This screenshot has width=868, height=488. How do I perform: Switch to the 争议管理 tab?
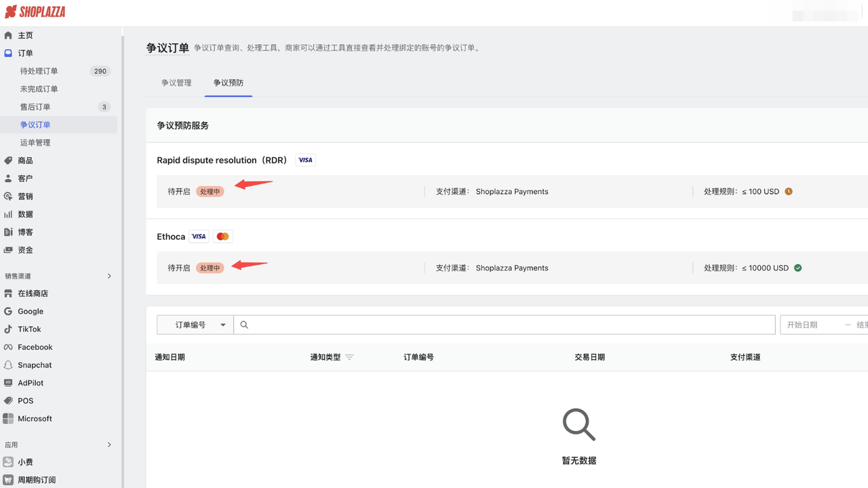tap(176, 82)
